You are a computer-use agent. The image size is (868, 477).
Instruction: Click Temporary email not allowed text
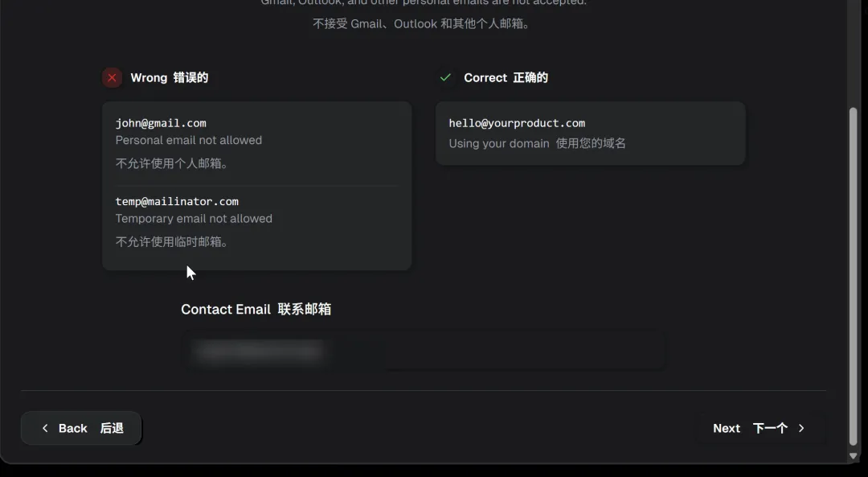click(194, 218)
